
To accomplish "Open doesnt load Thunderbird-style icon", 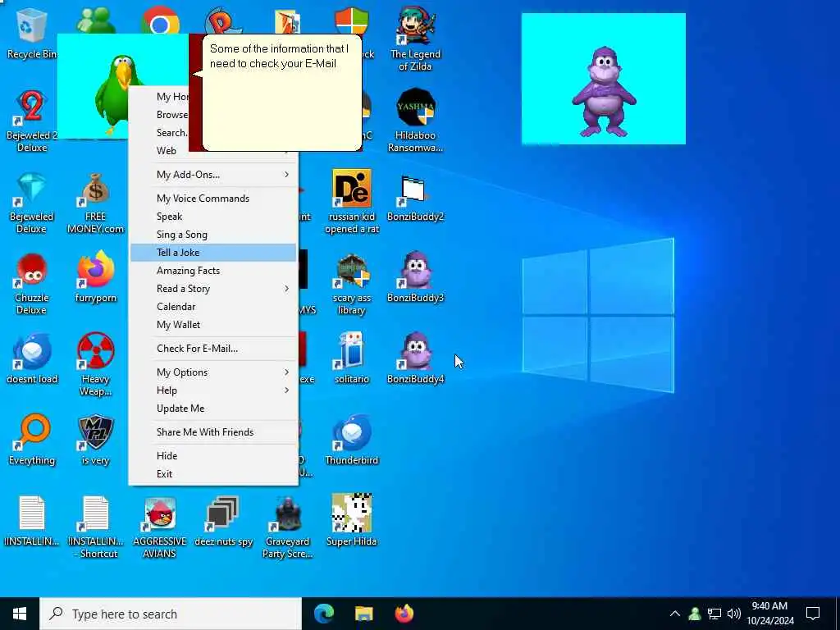I will point(31,359).
